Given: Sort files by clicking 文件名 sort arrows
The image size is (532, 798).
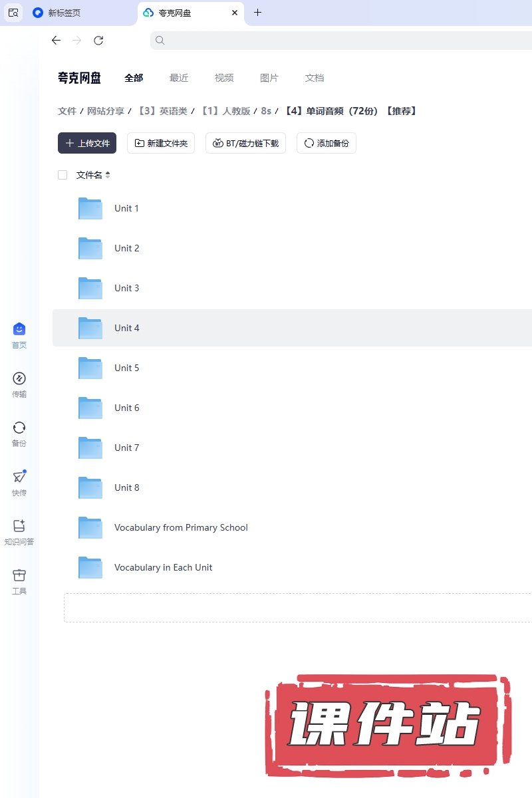Looking at the screenshot, I should 108,175.
